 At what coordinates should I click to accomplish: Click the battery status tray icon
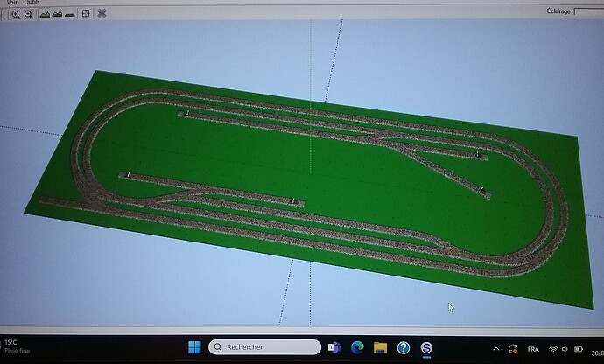point(579,349)
